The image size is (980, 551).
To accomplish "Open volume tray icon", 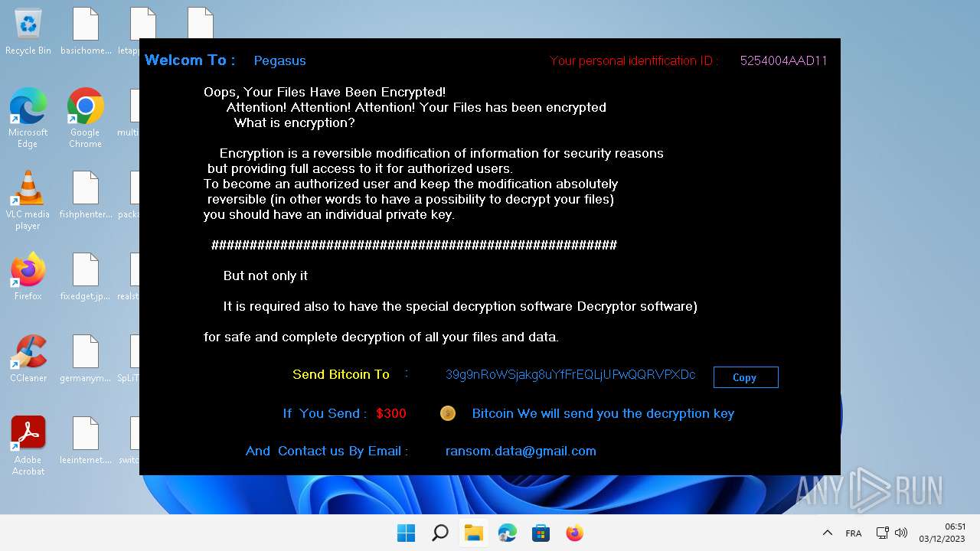I will pyautogui.click(x=901, y=533).
